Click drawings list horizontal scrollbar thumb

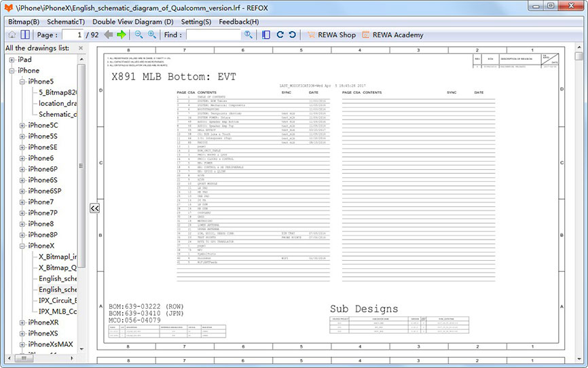point(24,358)
